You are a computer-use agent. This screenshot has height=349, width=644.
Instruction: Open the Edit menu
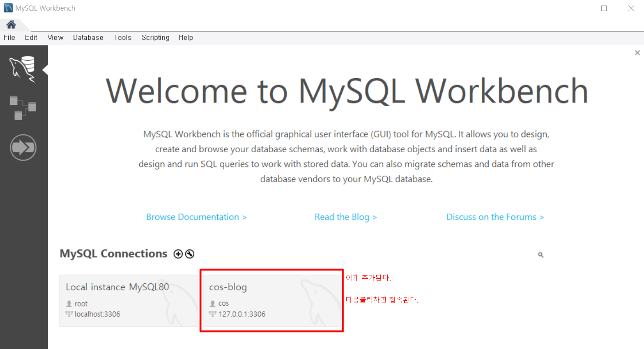(x=31, y=38)
